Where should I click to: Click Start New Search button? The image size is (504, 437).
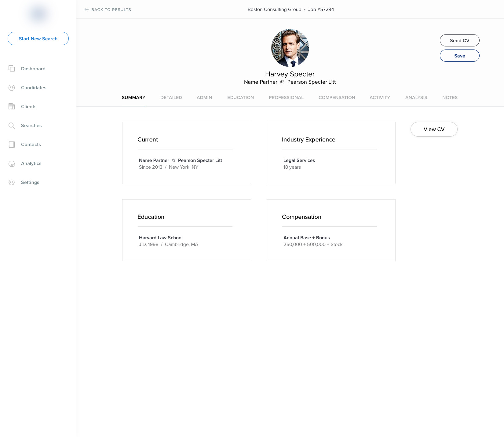tap(38, 39)
